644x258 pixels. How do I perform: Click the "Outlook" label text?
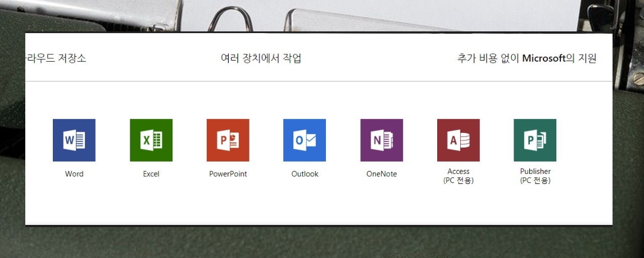point(305,174)
